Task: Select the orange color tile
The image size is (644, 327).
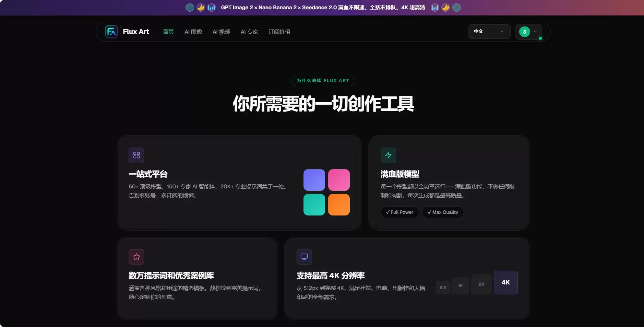Action: point(339,205)
